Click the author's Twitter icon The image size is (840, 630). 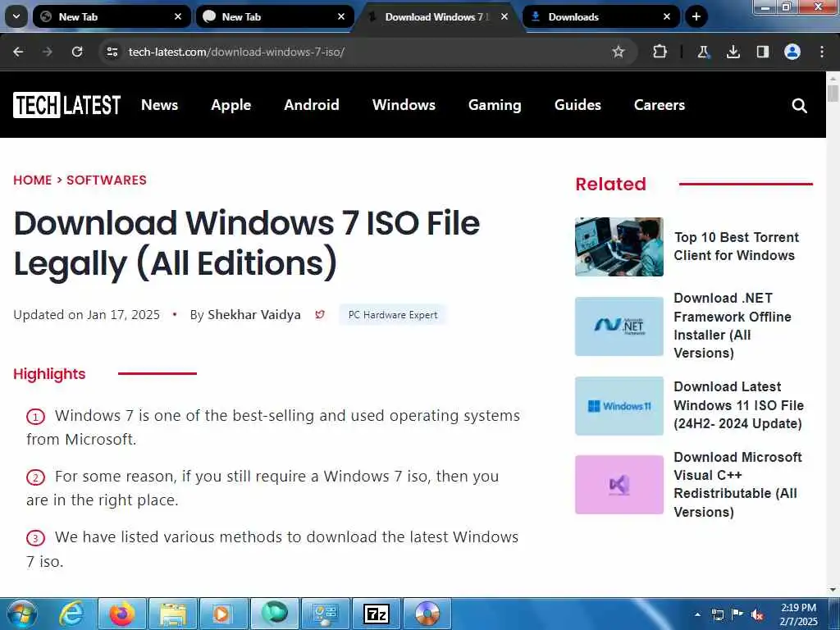(x=320, y=314)
